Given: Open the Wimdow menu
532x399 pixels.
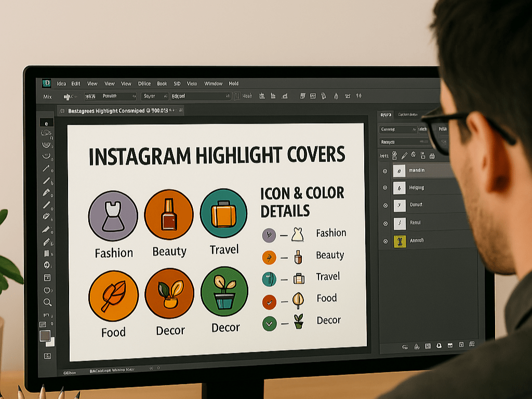Looking at the screenshot, I should 213,84.
